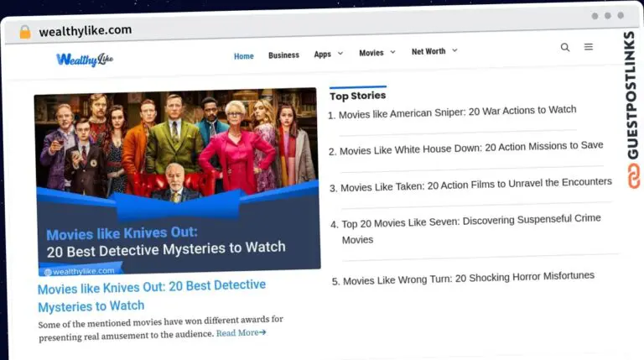Click the Read More link
Viewport: 644px width, 360px height.
pos(241,332)
